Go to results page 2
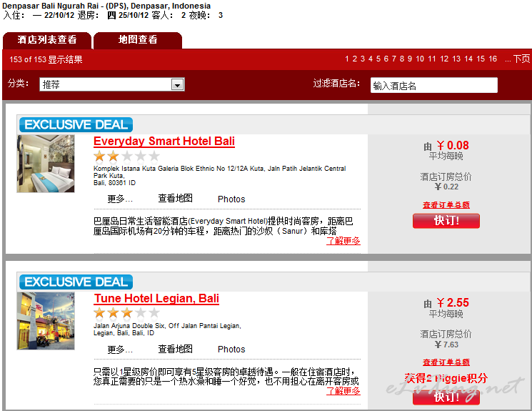The image size is (532, 411). coord(355,59)
